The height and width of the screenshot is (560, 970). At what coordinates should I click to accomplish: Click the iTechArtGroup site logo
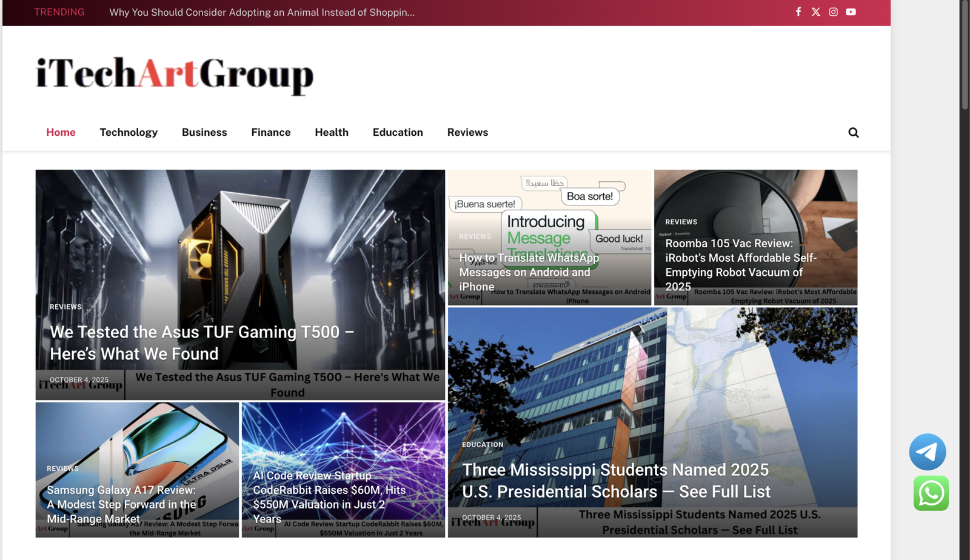coord(175,75)
